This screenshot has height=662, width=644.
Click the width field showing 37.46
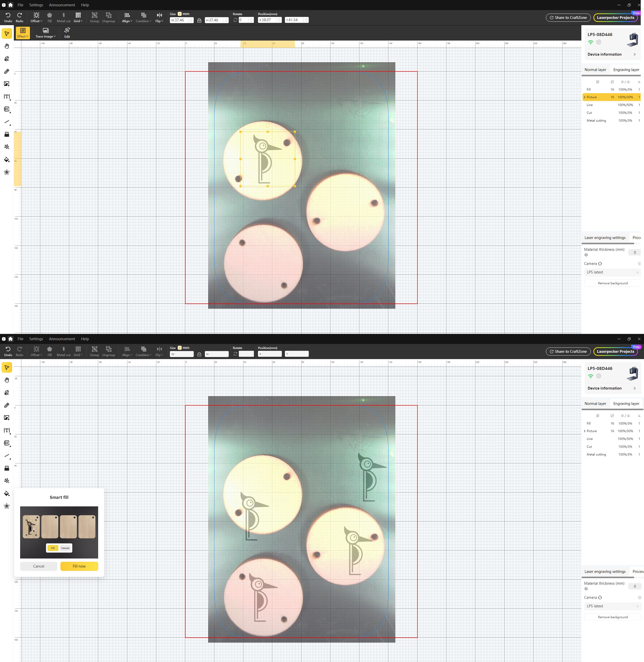(179, 20)
